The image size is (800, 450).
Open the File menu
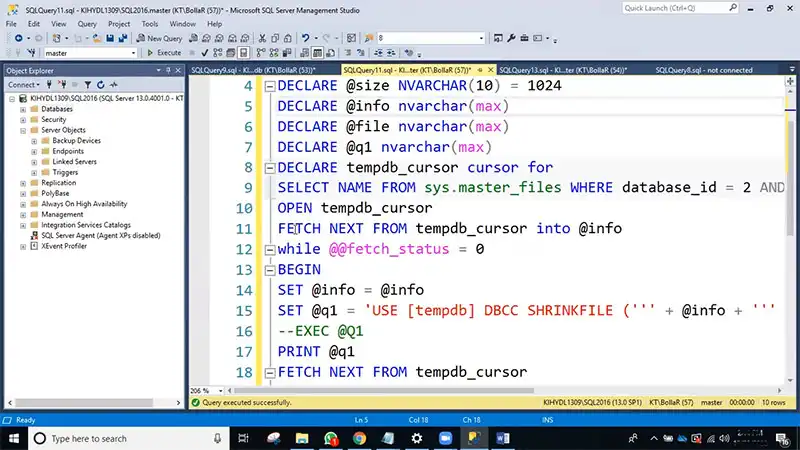click(x=11, y=24)
